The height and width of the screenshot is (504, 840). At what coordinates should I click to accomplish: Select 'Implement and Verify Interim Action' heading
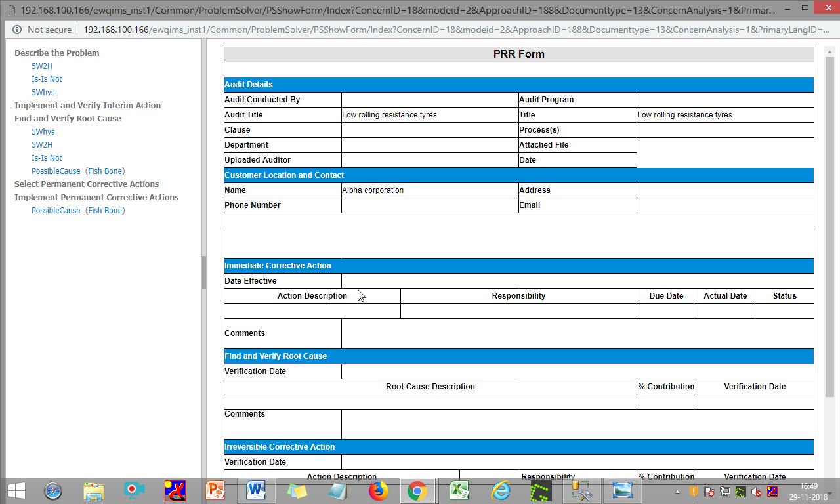[x=87, y=105]
